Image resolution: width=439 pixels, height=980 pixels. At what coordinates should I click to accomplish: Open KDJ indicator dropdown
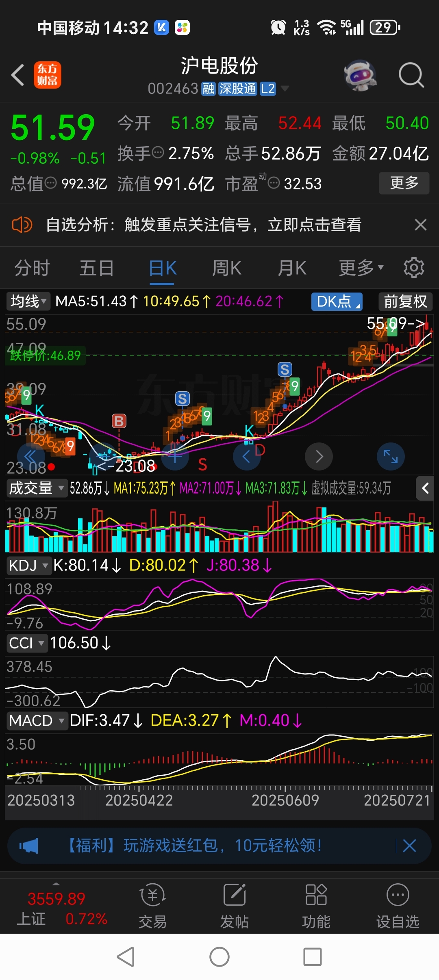point(28,565)
